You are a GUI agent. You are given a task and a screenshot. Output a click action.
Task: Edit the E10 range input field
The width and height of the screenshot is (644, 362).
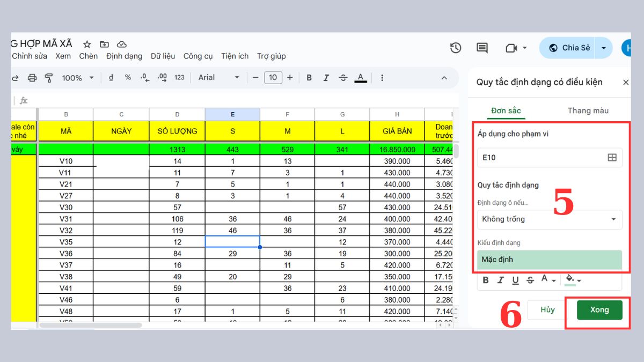(x=550, y=158)
